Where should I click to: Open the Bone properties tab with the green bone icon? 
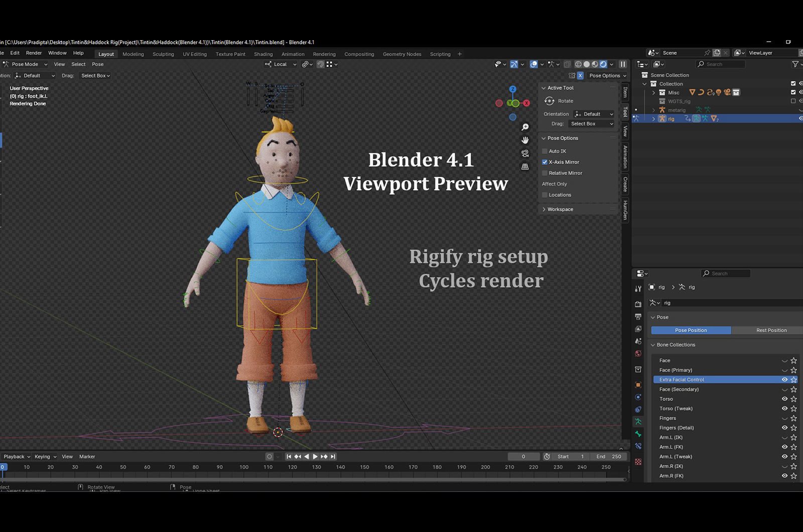(638, 434)
